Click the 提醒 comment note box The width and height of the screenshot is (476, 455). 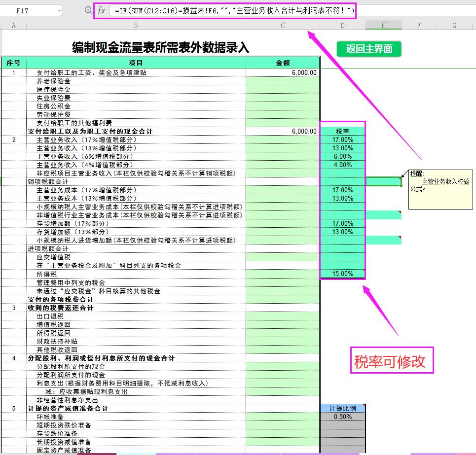(440, 189)
